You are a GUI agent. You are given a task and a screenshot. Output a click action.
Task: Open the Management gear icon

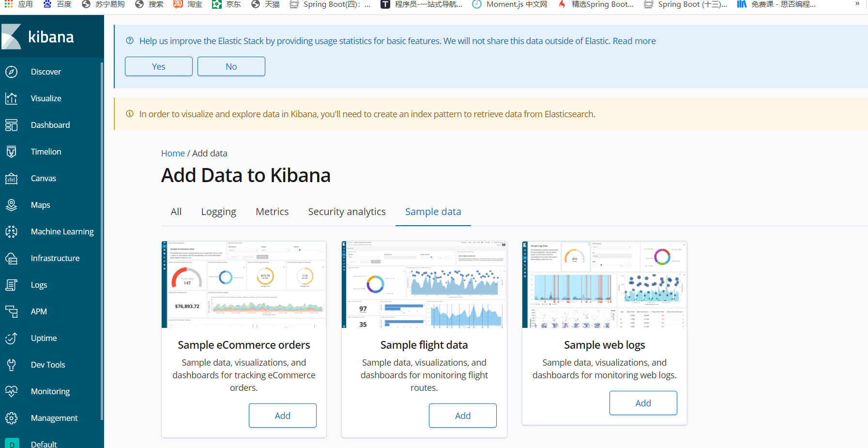[12, 418]
